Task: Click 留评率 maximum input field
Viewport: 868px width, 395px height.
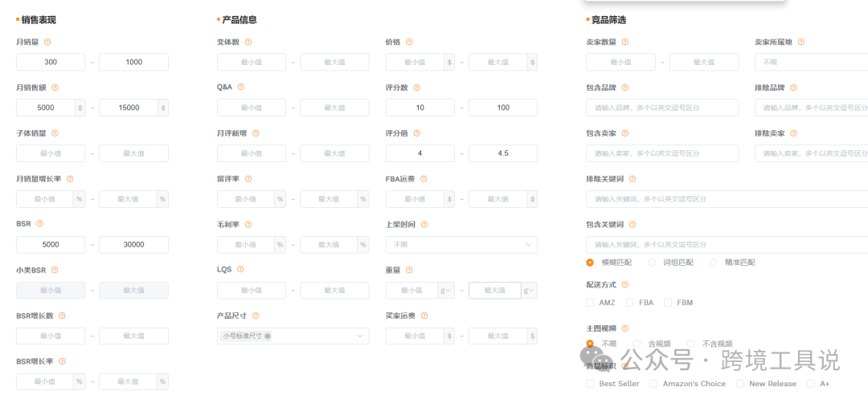Action: (x=330, y=199)
